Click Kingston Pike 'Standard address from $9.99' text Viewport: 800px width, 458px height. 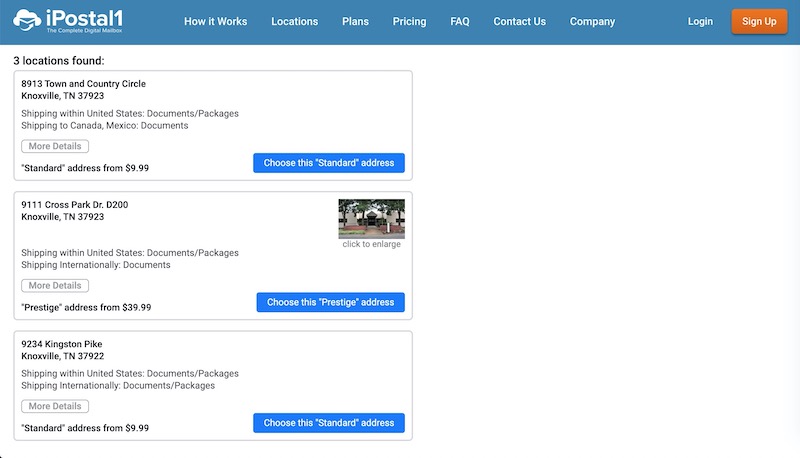(85, 428)
